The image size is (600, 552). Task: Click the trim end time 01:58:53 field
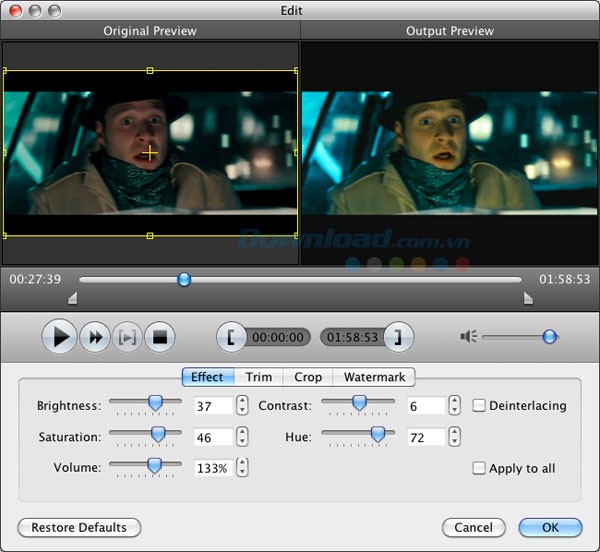[352, 337]
